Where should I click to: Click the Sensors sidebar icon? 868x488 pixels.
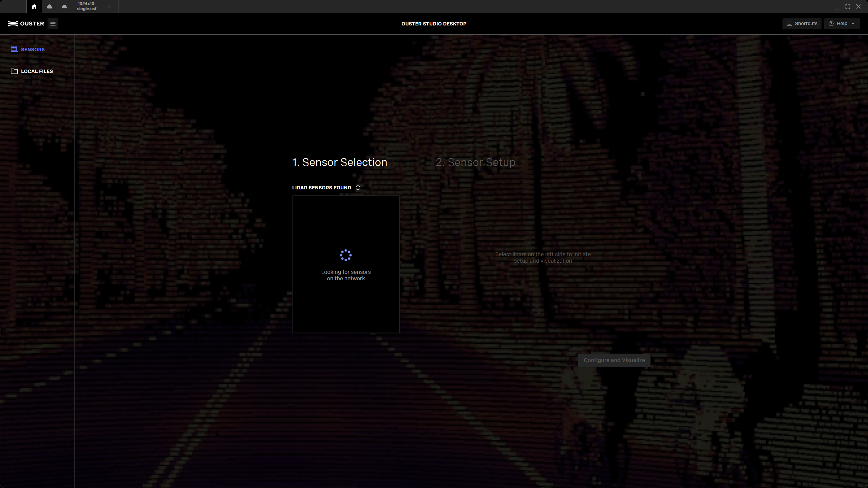(x=14, y=50)
